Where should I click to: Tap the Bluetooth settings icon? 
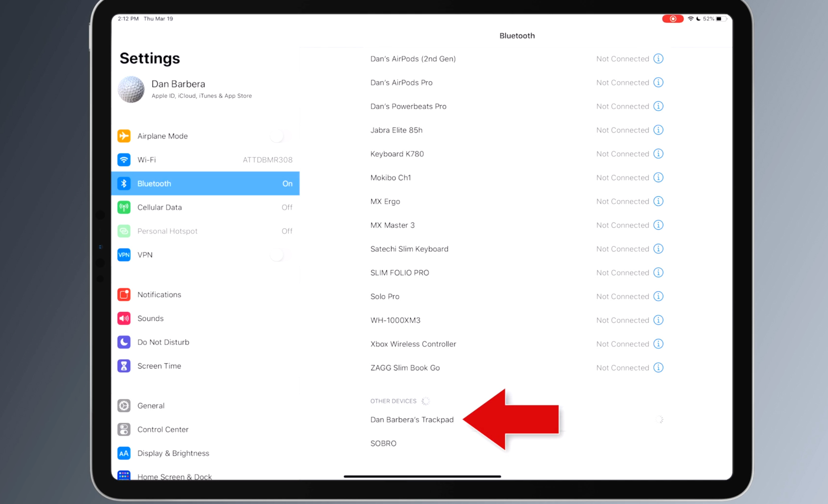(125, 183)
